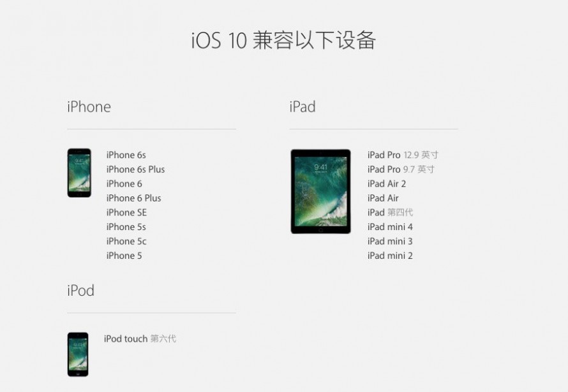Select iPad Pro 9.7 英寸 entry
This screenshot has height=392, width=568.
tap(401, 170)
